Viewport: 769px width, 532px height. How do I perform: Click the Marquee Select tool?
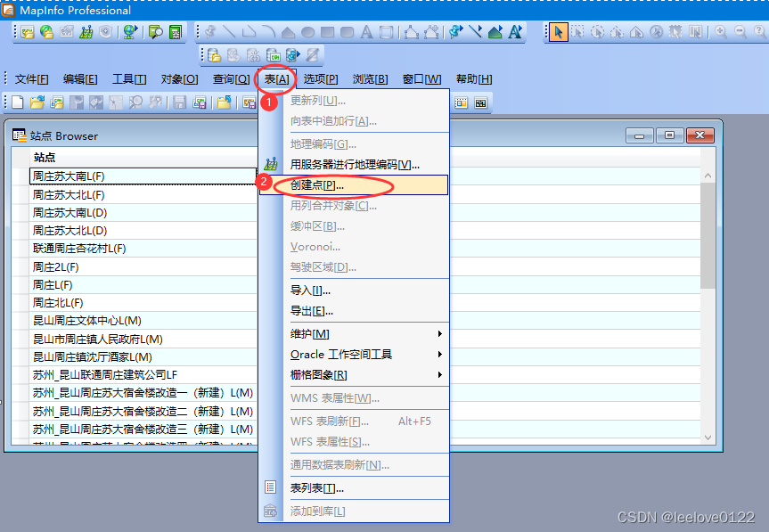click(577, 32)
